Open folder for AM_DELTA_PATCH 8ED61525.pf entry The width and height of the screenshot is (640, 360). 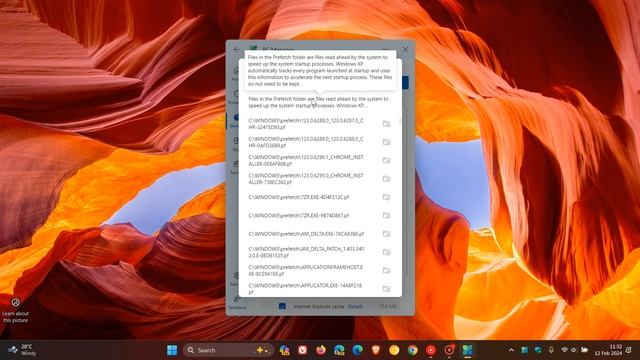(386, 252)
